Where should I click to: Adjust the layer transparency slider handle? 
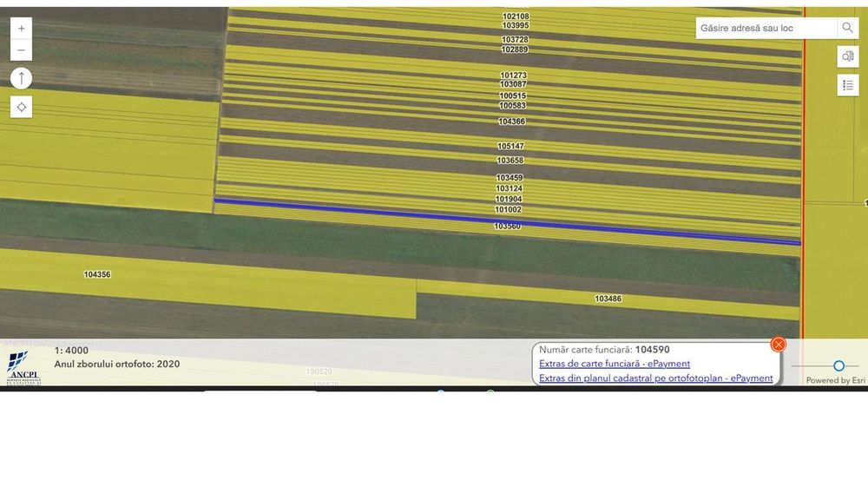(838, 365)
